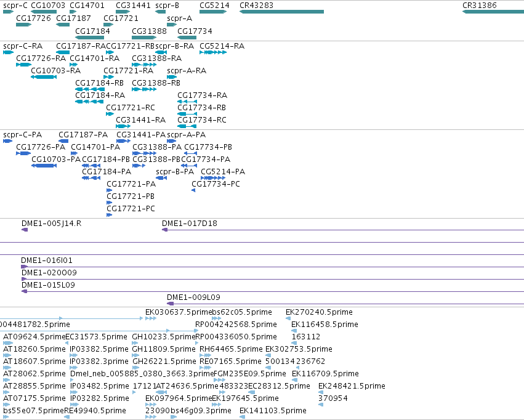Click clone DME1-005J14.R
The height and width of the screenshot is (420, 524).
pos(51,224)
